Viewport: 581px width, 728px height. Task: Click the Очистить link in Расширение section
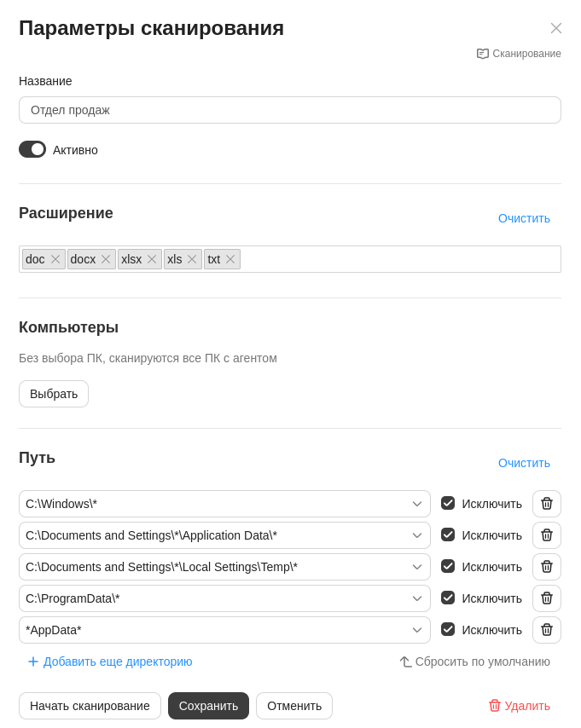pyautogui.click(x=524, y=218)
